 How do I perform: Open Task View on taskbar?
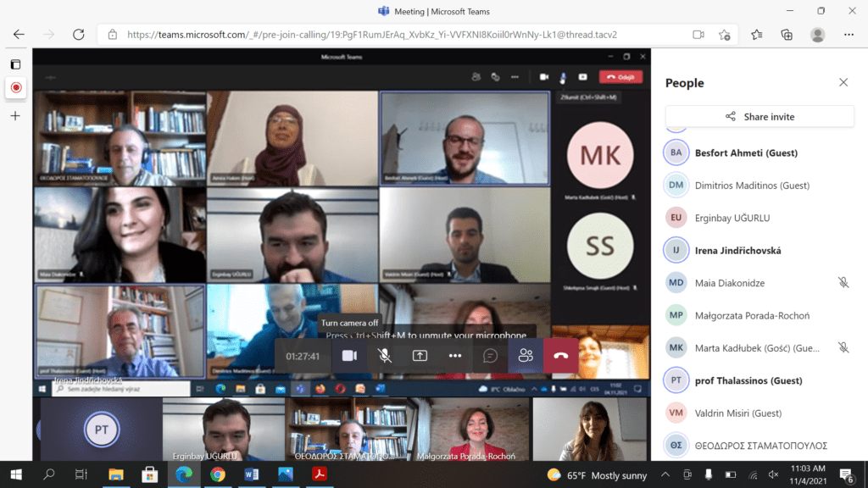pos(81,474)
